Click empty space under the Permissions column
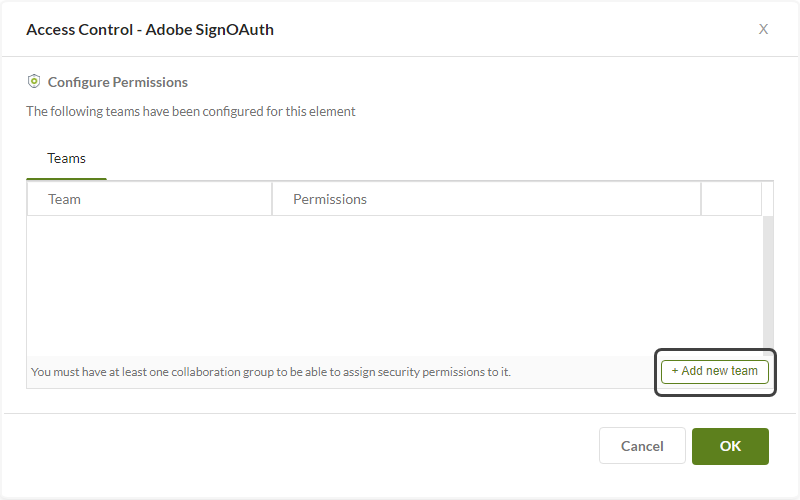This screenshot has height=500, width=800. pos(486,285)
